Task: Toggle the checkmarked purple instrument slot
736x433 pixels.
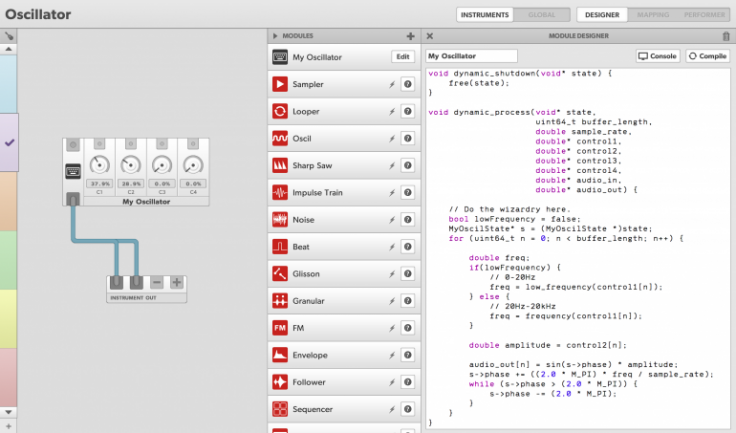Action: (x=9, y=143)
